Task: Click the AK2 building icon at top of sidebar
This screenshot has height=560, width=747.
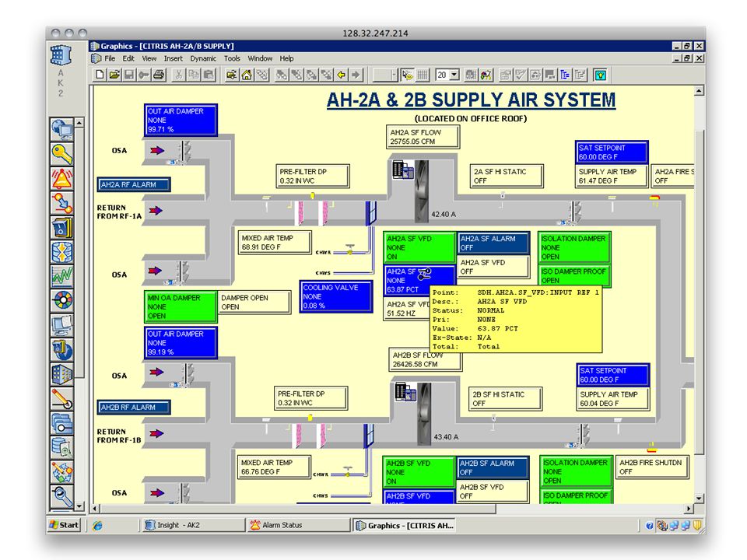Action: coord(61,55)
